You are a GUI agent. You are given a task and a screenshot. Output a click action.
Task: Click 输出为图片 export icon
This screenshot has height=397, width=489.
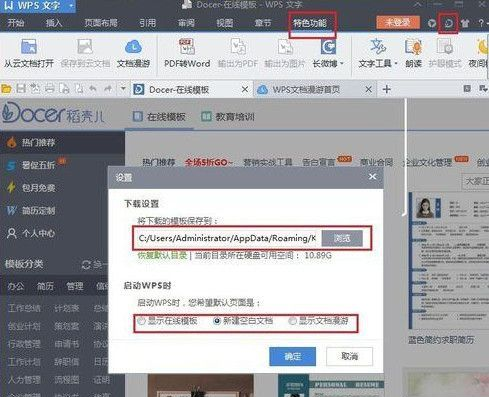(x=285, y=53)
